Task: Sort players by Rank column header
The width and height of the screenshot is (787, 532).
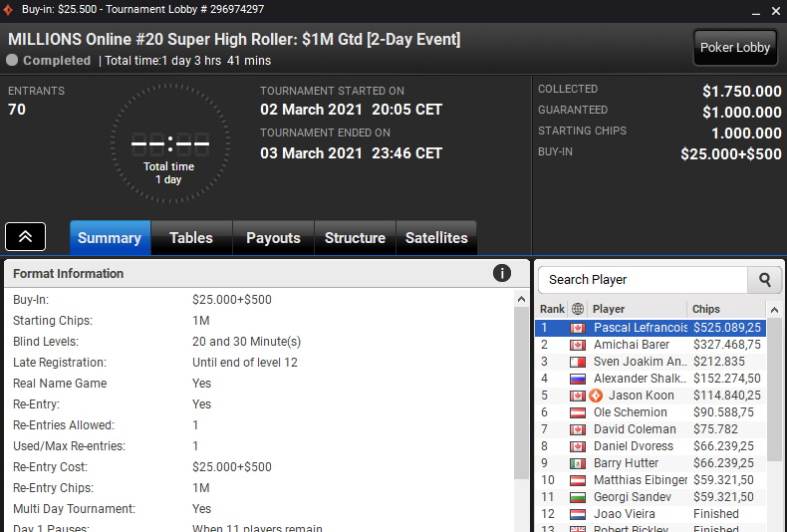Action: tap(552, 309)
